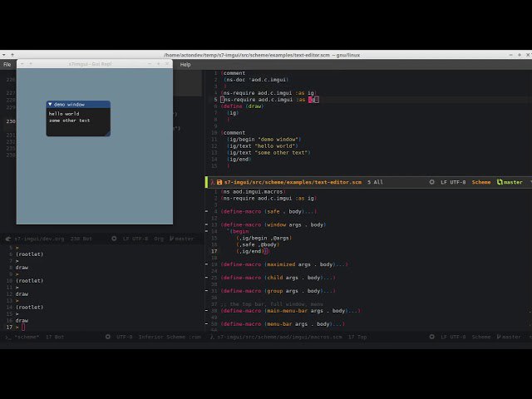Click Scheme major mode in macros.scm modeline

pyautogui.click(x=481, y=337)
